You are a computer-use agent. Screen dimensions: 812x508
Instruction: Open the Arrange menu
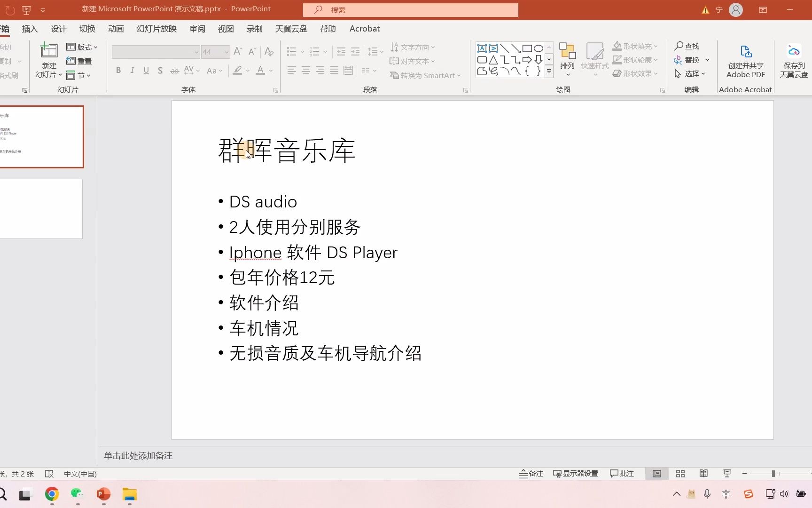click(567, 60)
